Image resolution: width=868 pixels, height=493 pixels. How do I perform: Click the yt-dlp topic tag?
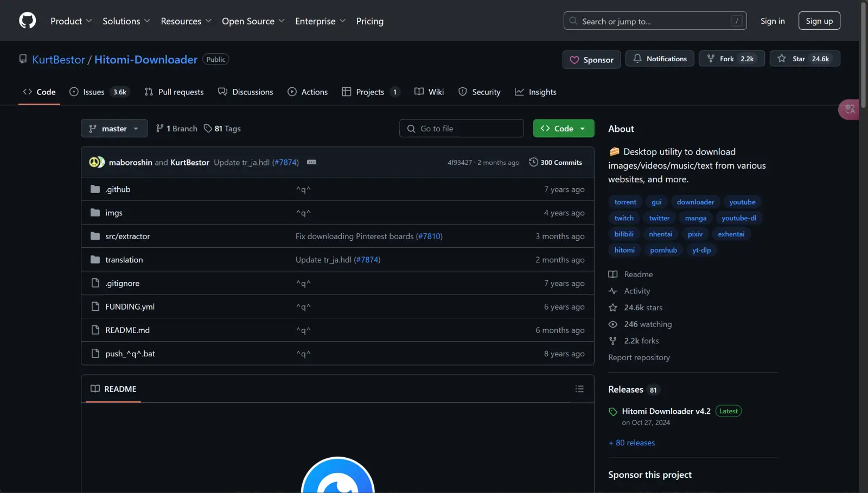tap(701, 250)
